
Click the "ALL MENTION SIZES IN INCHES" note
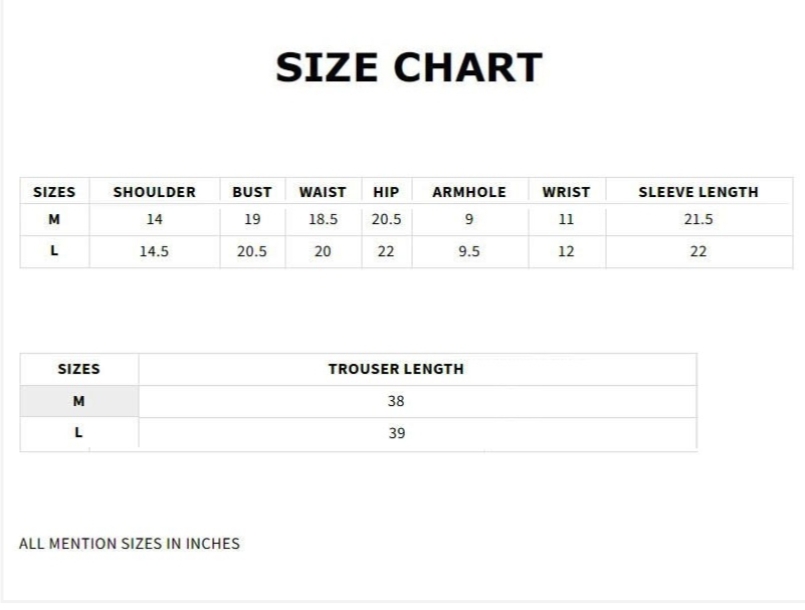130,544
